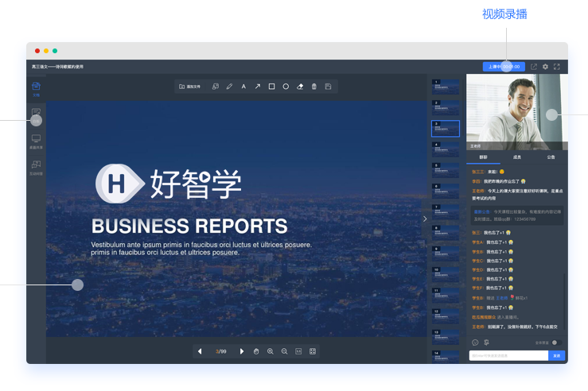Open slide thumbnail 10
Viewport: 588px width, 391px height.
coord(446,274)
